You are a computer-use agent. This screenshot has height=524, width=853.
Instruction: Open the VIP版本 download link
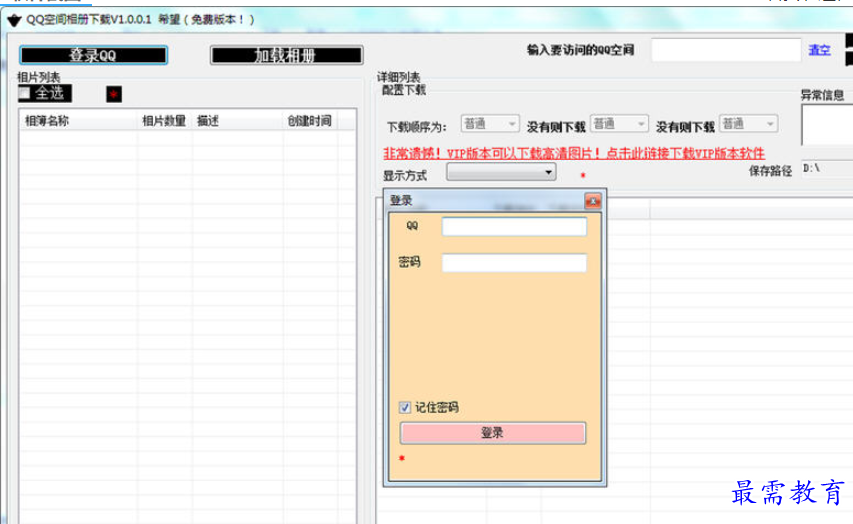pyautogui.click(x=574, y=153)
